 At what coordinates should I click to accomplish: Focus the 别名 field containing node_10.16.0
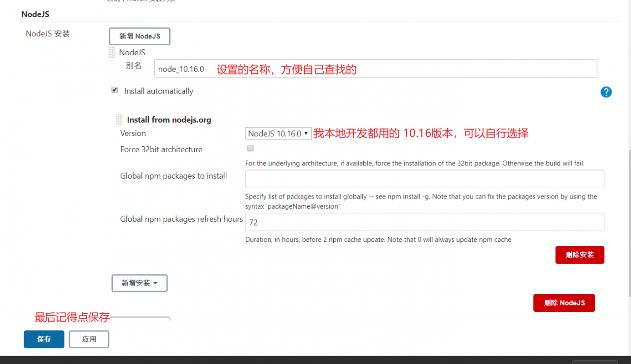pyautogui.click(x=376, y=68)
